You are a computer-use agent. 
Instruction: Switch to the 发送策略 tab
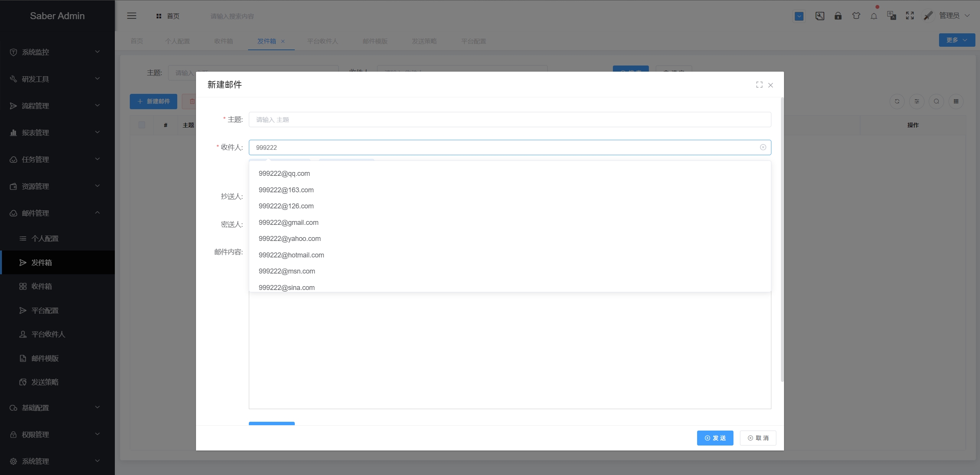pos(424,41)
